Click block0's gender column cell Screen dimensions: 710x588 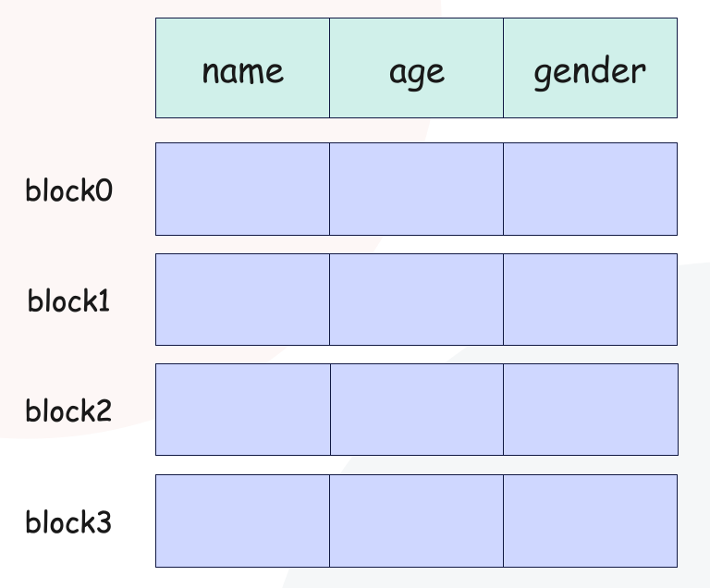(590, 189)
